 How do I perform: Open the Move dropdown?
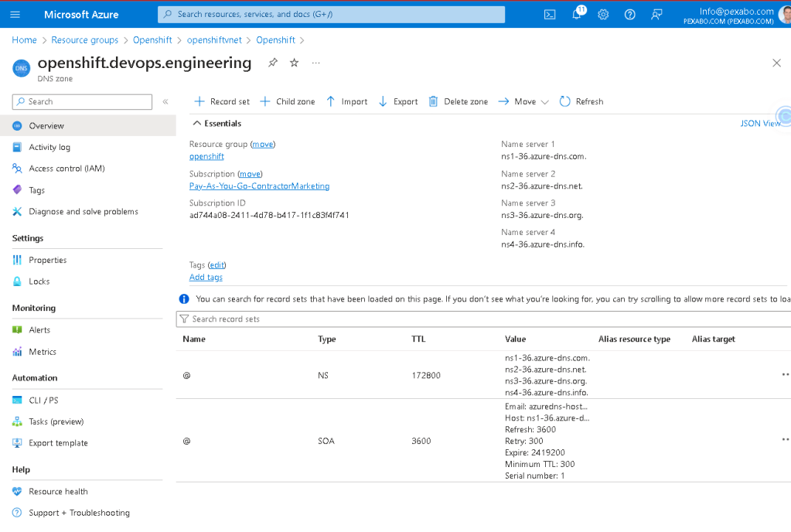[x=523, y=102]
